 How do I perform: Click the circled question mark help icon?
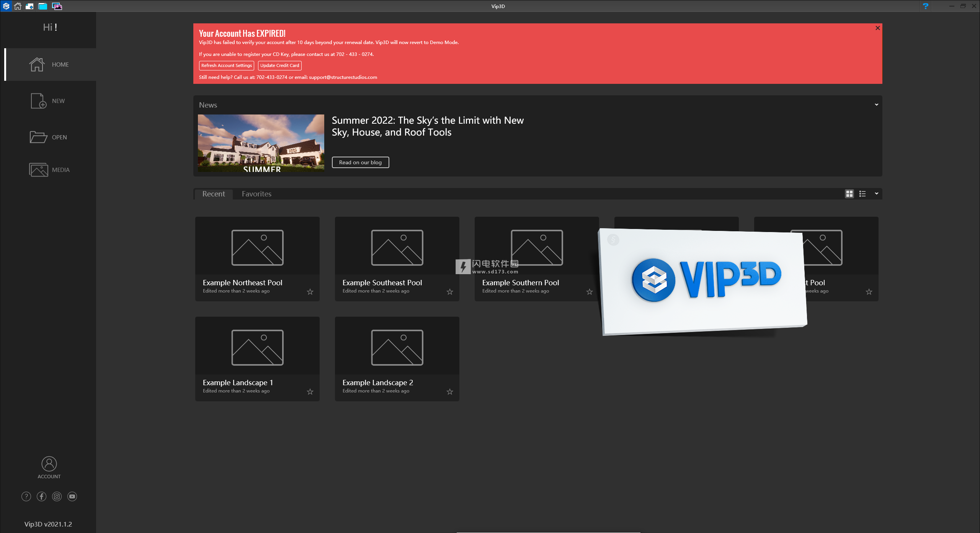[26, 497]
